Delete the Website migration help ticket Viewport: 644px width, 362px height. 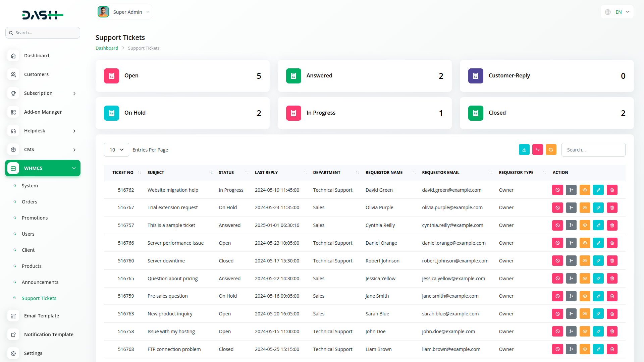tap(612, 190)
